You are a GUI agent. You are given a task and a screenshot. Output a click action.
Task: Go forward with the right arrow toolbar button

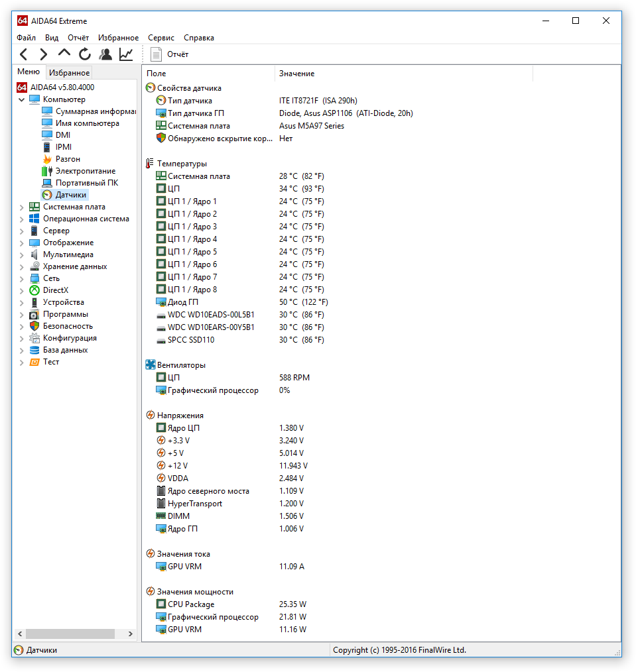[x=43, y=54]
